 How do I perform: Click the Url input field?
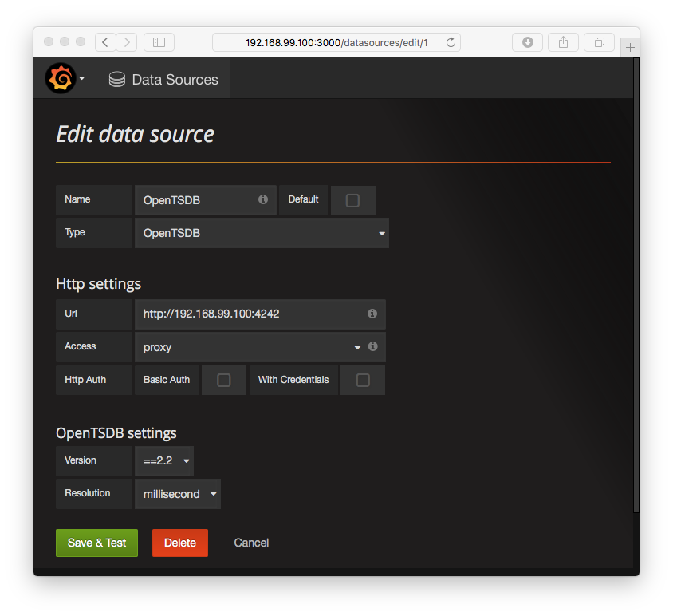260,314
